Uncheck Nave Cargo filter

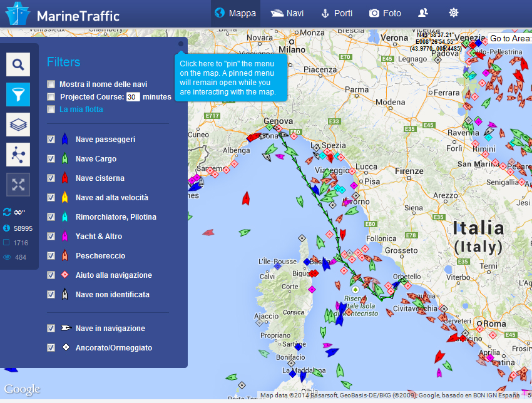click(51, 159)
